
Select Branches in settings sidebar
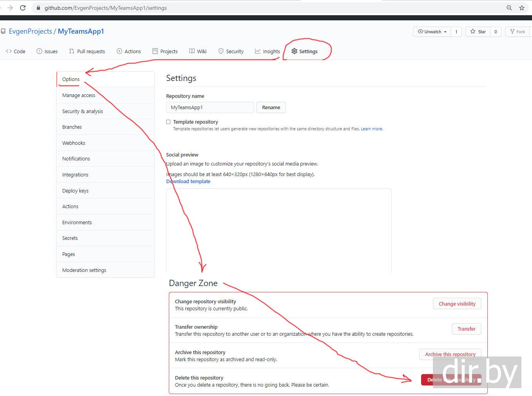pyautogui.click(x=105, y=127)
